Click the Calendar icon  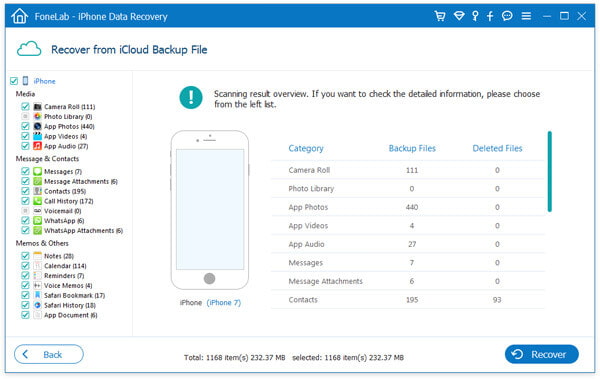pyautogui.click(x=37, y=266)
